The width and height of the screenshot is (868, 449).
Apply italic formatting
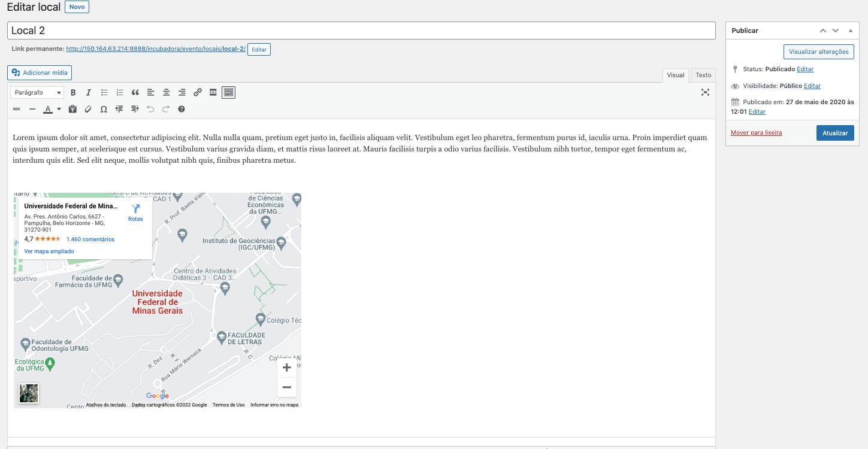pos(89,93)
